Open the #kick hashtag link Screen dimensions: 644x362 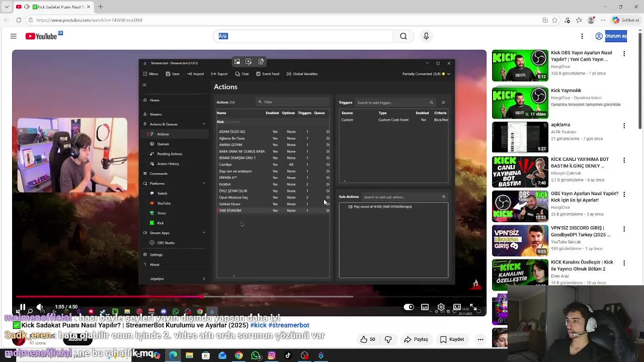258,325
